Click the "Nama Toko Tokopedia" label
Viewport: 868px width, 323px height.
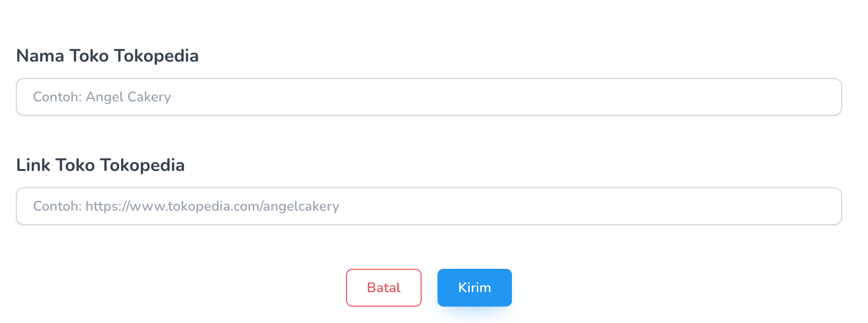107,56
